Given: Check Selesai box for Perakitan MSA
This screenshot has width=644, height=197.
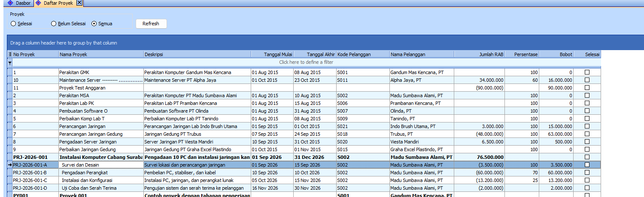Looking at the screenshot, I should point(587,96).
